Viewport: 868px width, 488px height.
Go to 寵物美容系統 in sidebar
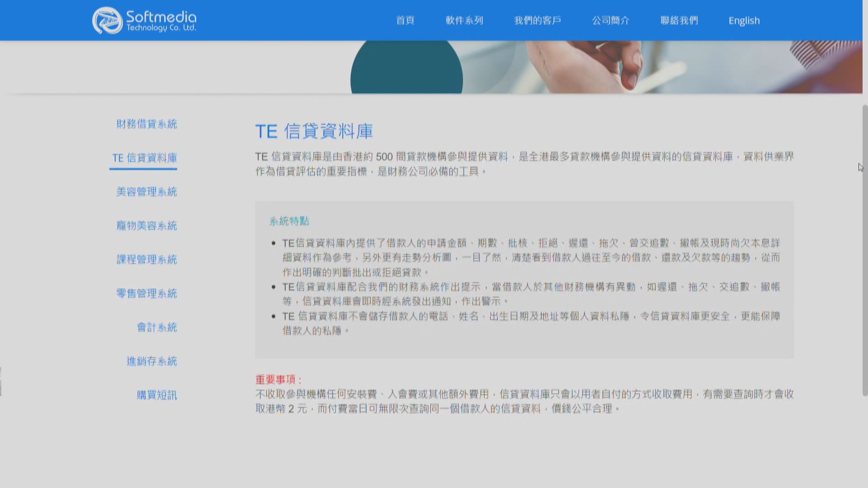tap(146, 225)
